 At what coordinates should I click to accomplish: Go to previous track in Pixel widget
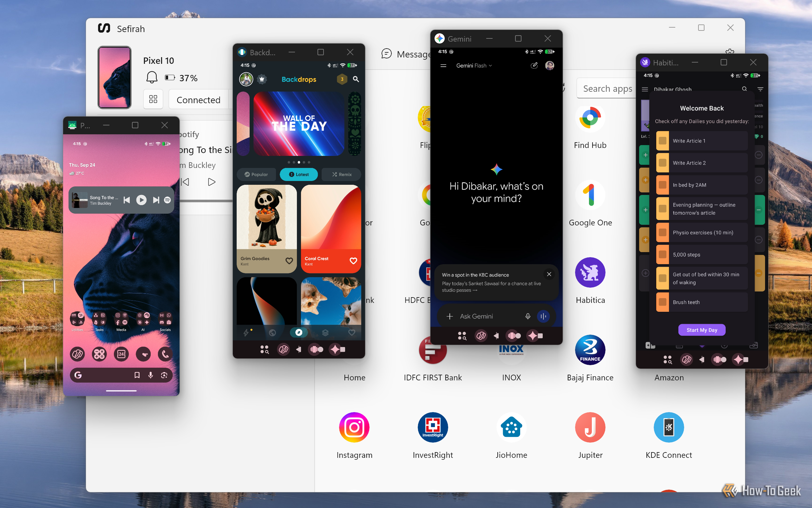tap(127, 200)
